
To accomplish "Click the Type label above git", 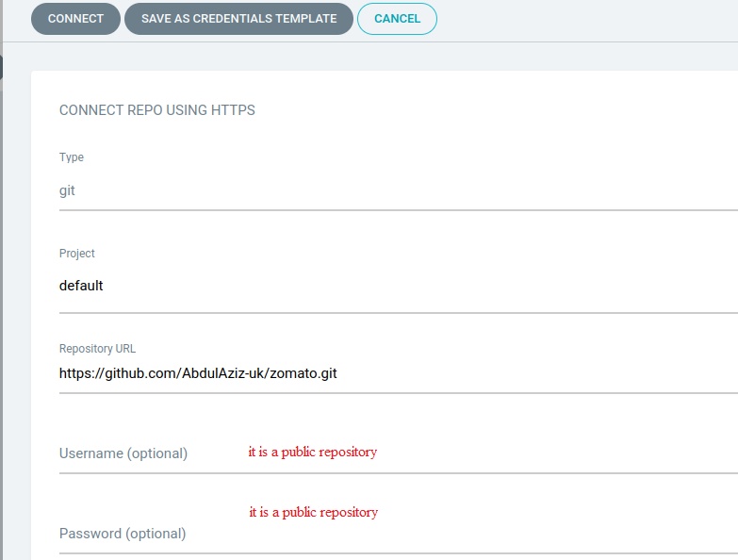I will coord(72,157).
